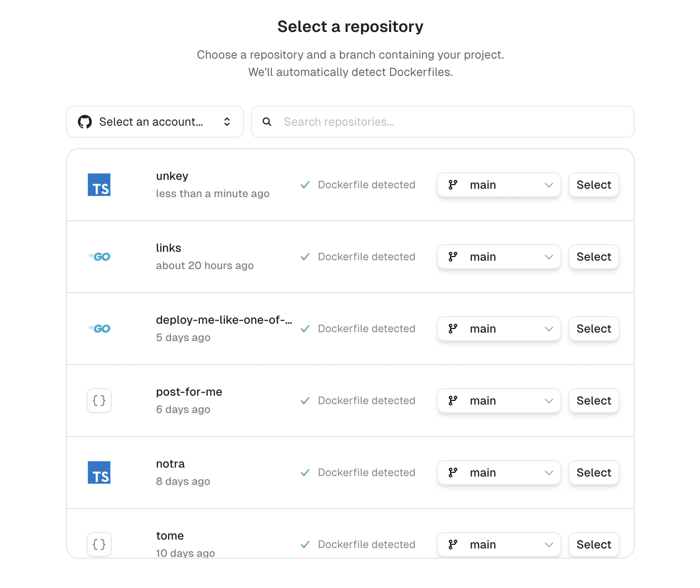Click the Select a repository heading
This screenshot has width=700, height=588.
point(350,27)
